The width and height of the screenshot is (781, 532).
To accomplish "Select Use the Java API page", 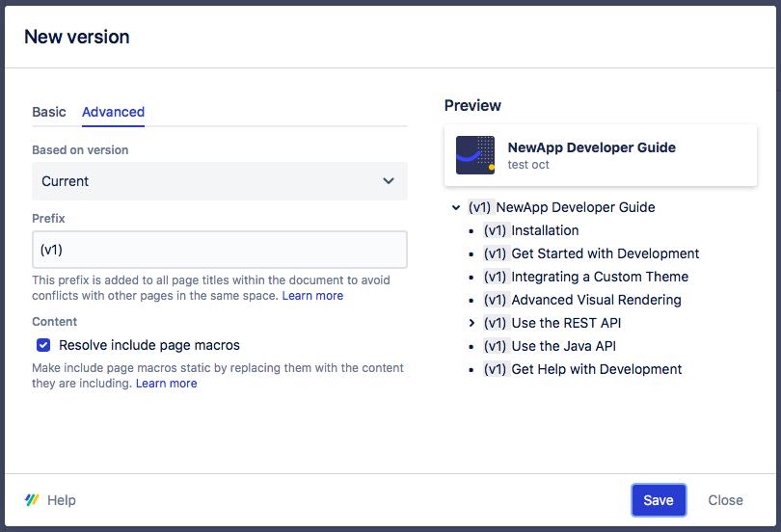I will (563, 346).
